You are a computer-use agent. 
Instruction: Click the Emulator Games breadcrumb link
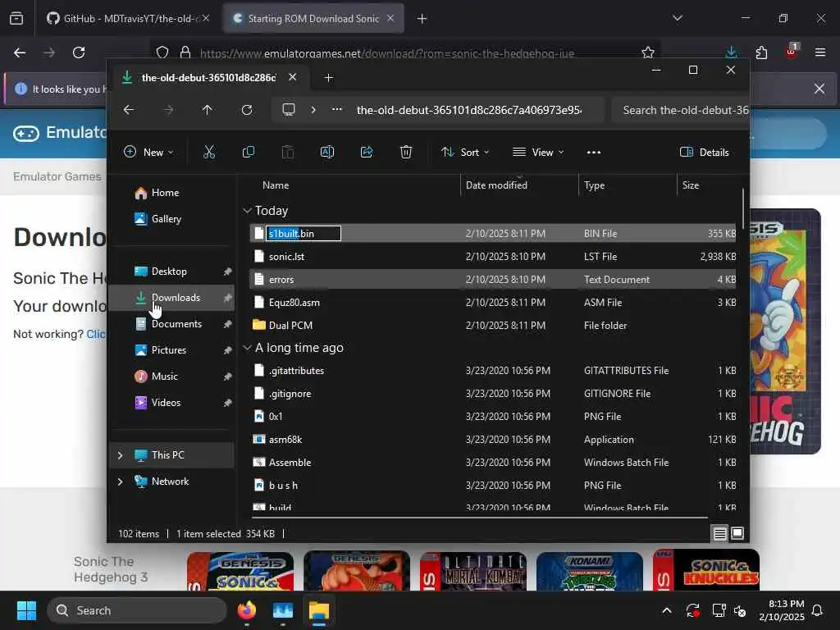[x=57, y=177]
